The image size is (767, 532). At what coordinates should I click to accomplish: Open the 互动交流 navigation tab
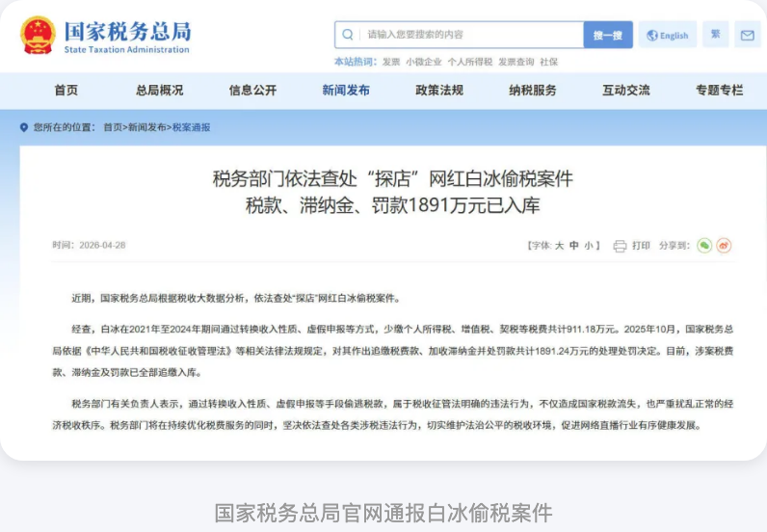click(x=626, y=90)
